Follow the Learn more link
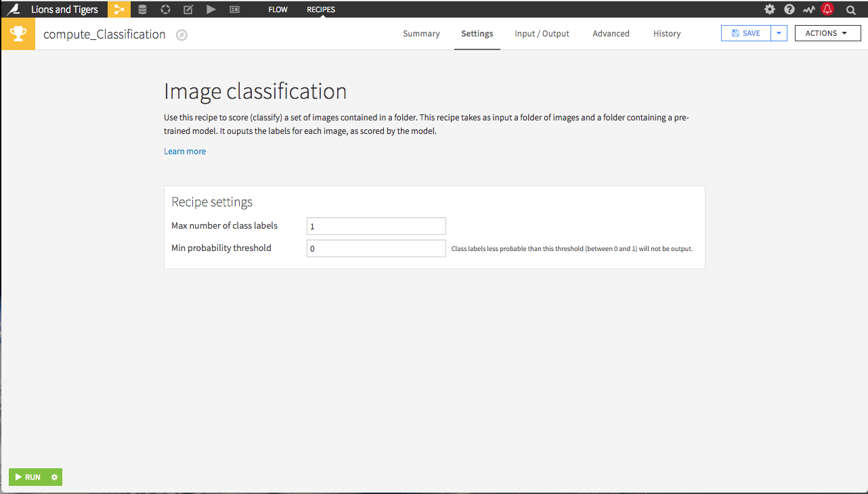Viewport: 868px width, 494px height. [x=185, y=152]
